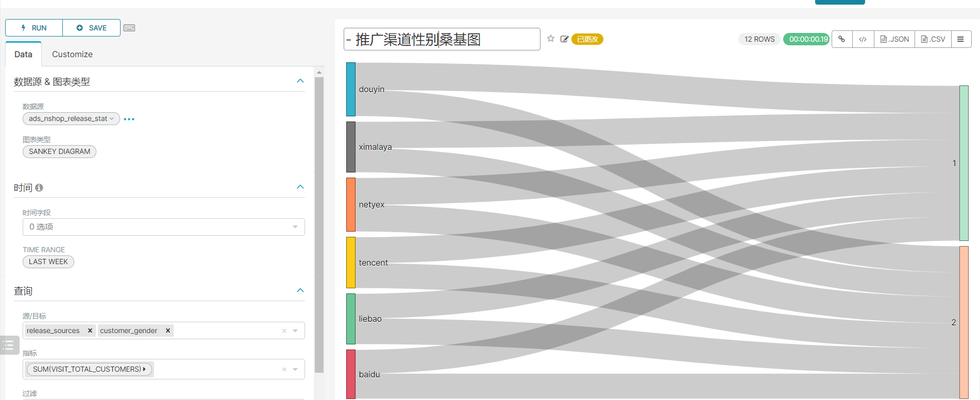The height and width of the screenshot is (400, 980).
Task: Click the orange netyex node
Action: (x=351, y=204)
